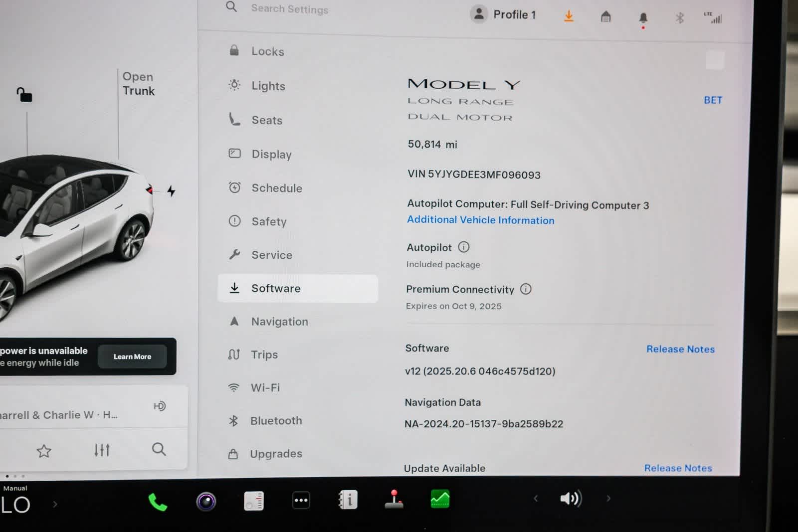Tap the 50,814 mi odometer reading

pyautogui.click(x=432, y=145)
